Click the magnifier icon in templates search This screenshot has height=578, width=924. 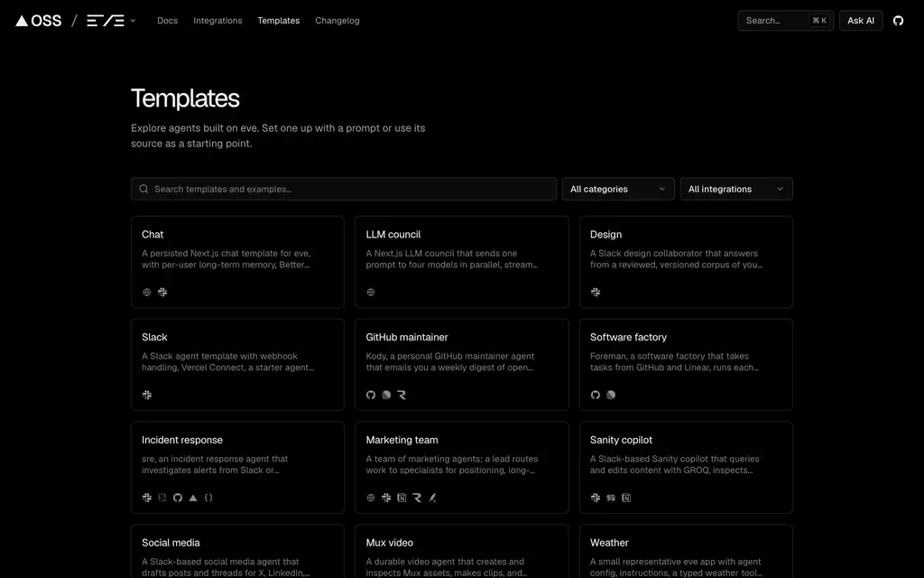point(143,189)
